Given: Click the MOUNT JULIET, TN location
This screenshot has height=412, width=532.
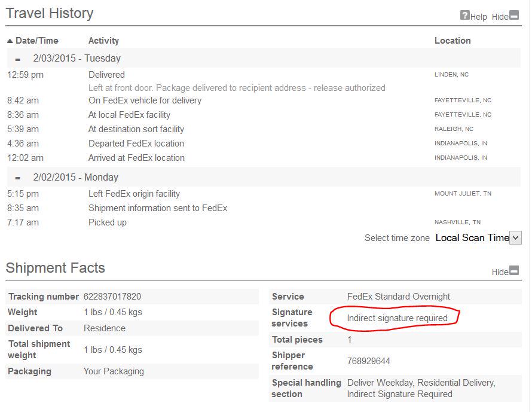Looking at the screenshot, I should 463,194.
